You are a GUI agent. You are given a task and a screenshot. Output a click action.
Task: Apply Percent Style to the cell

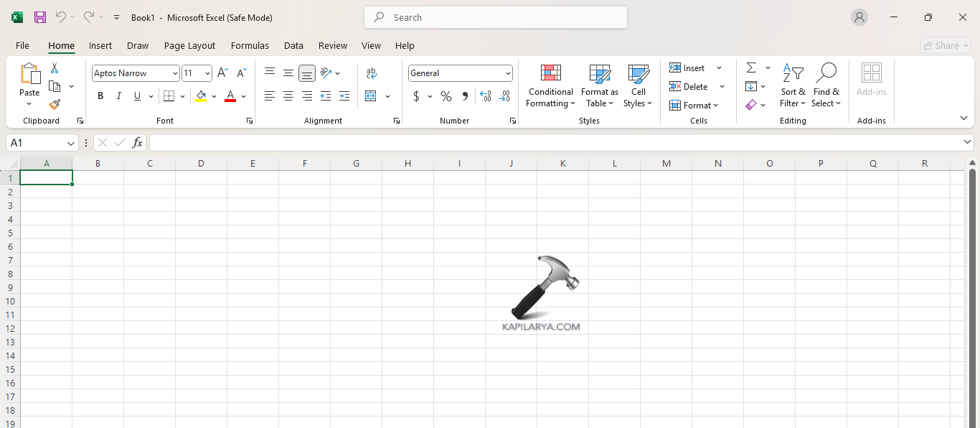[446, 96]
